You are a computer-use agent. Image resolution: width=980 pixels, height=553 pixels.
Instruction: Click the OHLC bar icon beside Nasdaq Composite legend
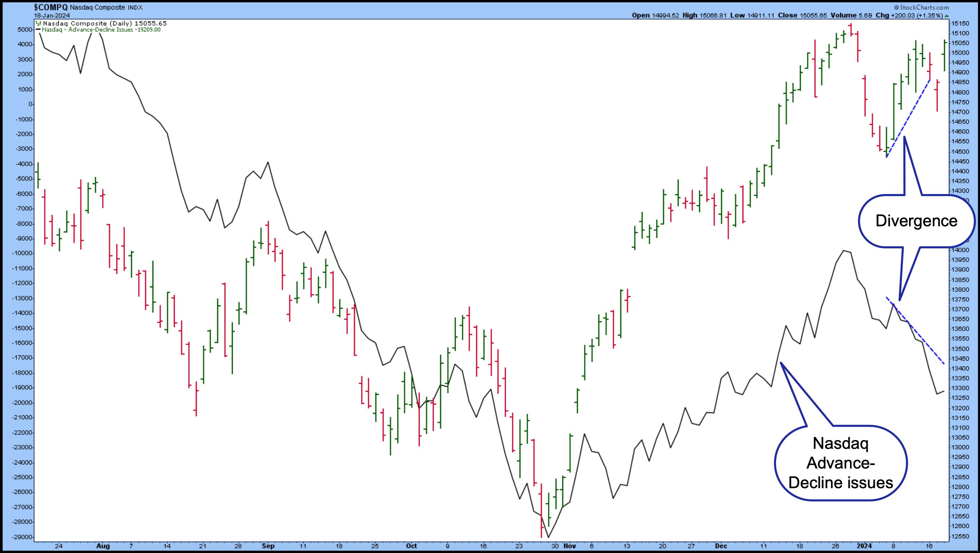tap(38, 23)
